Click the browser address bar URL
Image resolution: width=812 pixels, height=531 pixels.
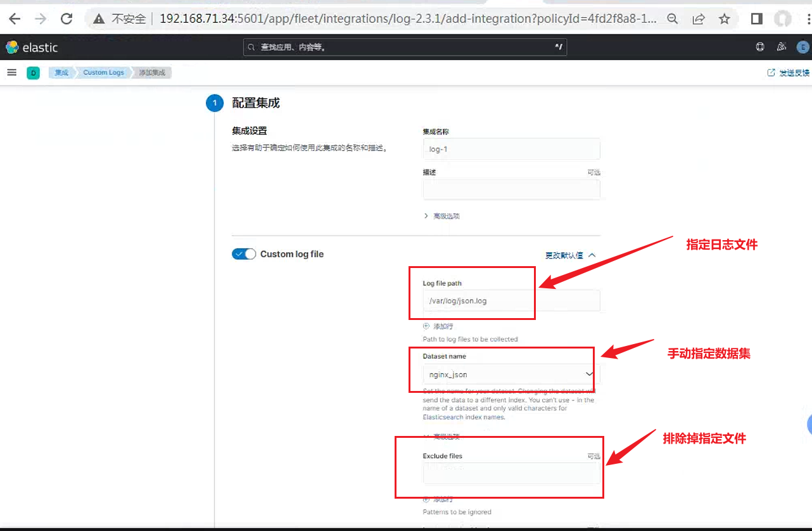pos(408,19)
